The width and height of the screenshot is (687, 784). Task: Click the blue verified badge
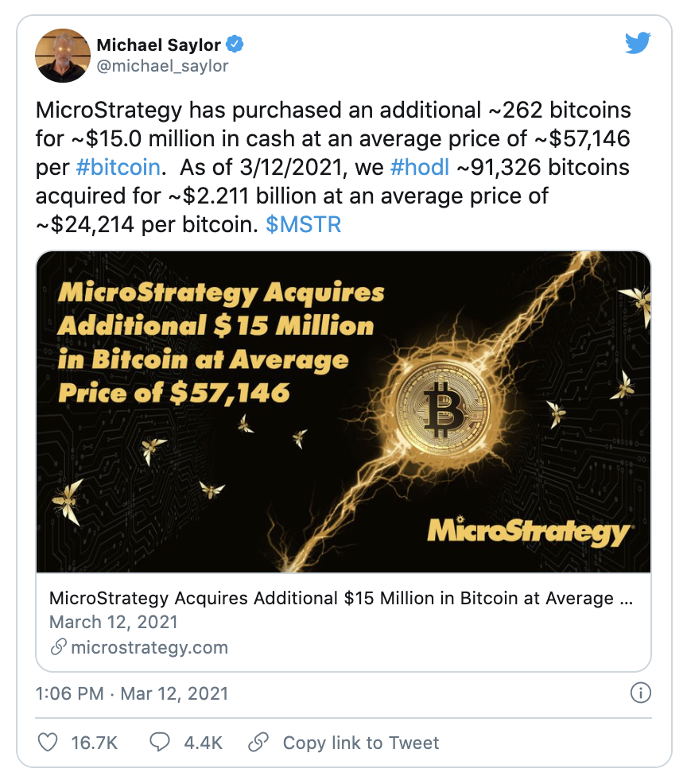pyautogui.click(x=235, y=45)
